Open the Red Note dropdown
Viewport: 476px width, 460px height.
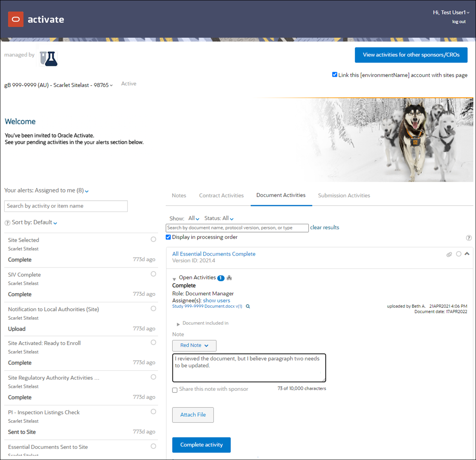[x=194, y=345]
